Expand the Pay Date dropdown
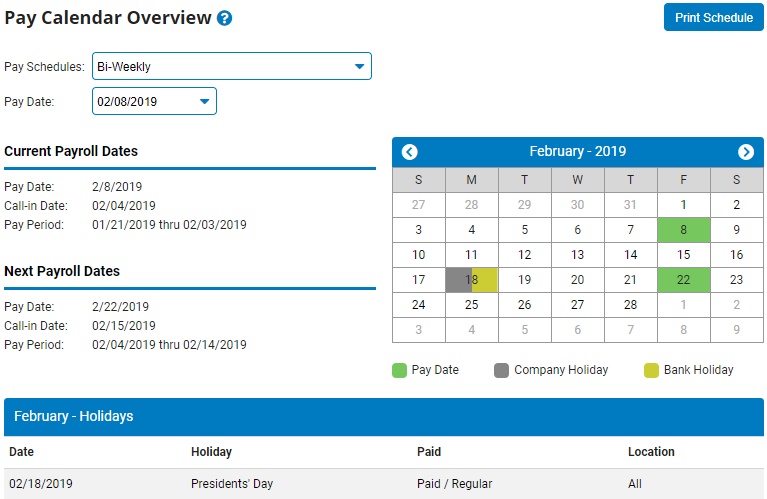The image size is (767, 499). pyautogui.click(x=154, y=101)
